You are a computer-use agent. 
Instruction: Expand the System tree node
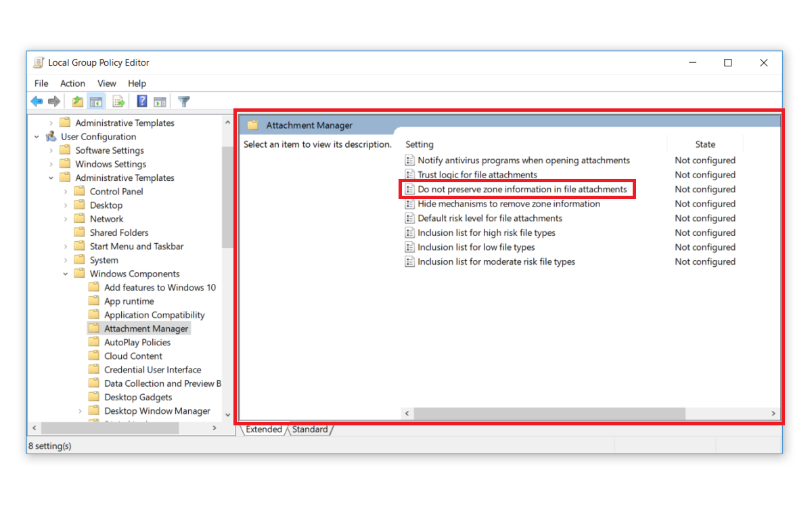66,260
